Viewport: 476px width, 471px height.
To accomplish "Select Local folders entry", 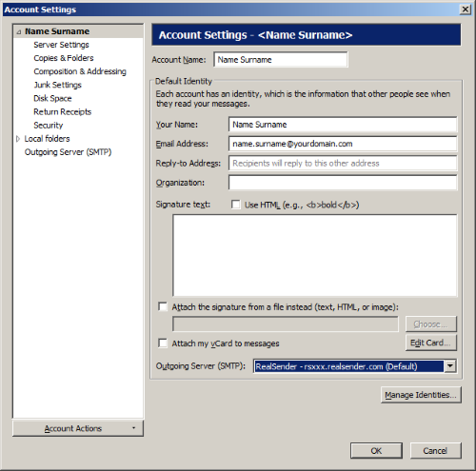I will [x=47, y=139].
